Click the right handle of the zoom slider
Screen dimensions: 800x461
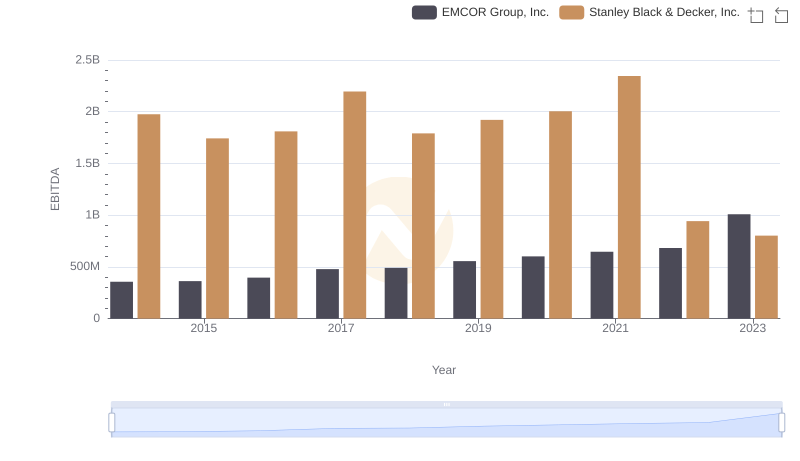(781, 422)
